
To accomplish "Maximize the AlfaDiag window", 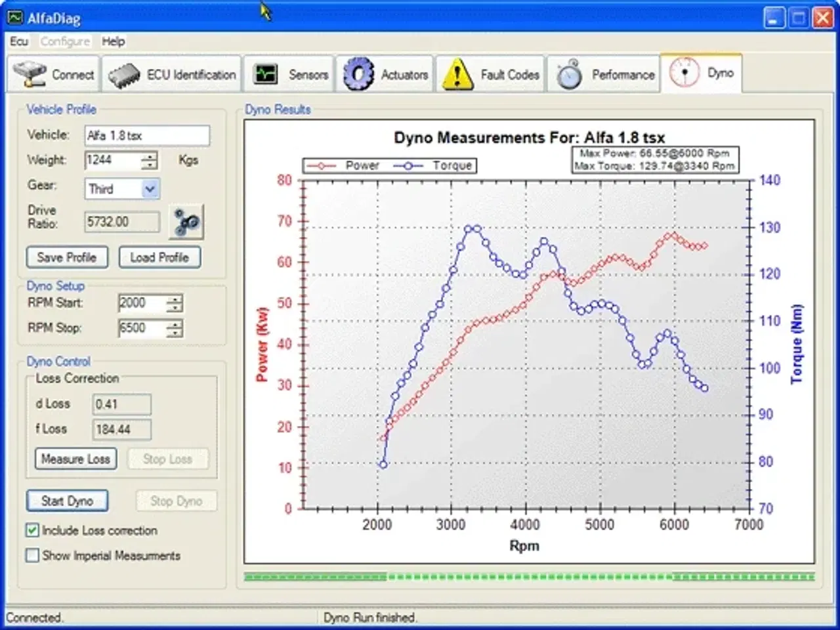I will (799, 18).
